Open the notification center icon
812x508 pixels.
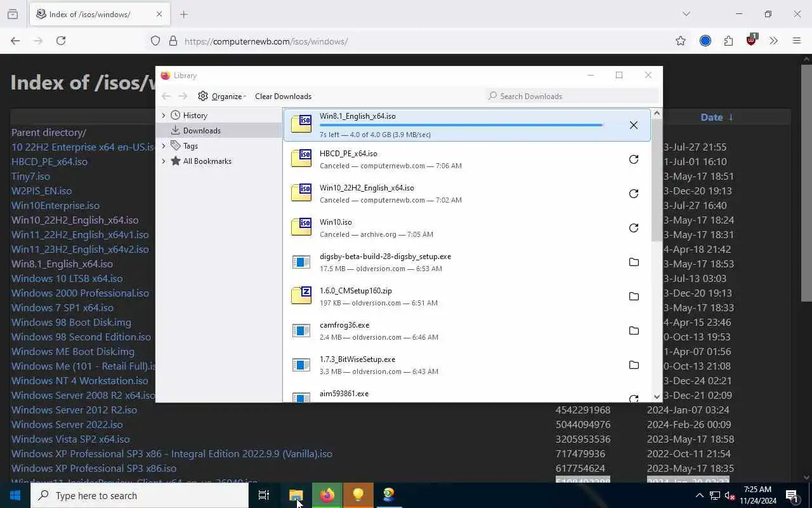click(792, 495)
